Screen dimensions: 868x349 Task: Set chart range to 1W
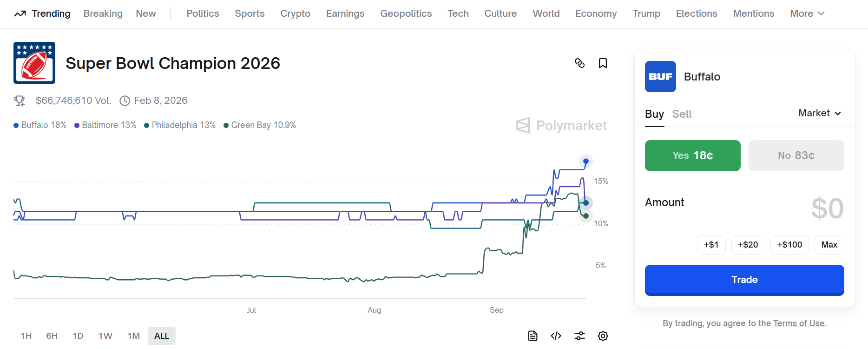105,336
